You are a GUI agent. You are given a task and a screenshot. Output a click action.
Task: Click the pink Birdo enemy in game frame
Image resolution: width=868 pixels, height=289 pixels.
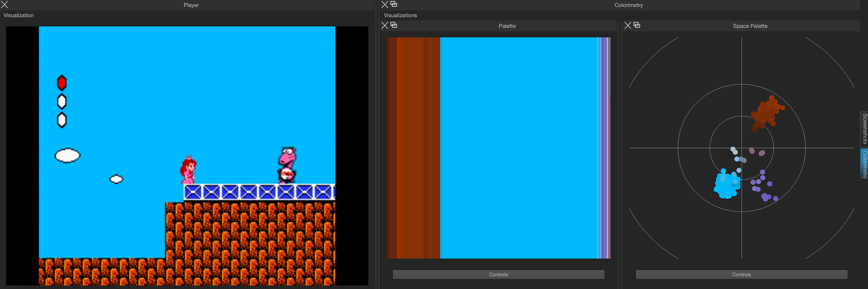coord(287,165)
